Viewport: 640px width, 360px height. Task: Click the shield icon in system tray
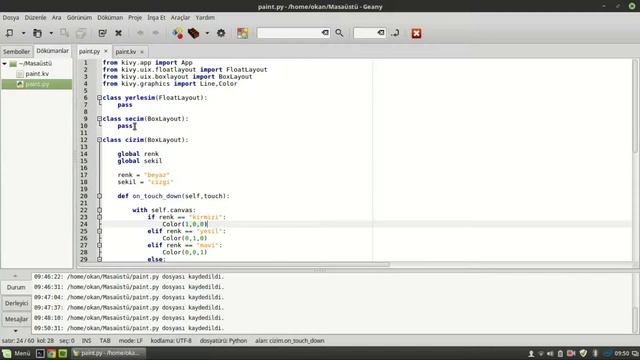(584, 353)
